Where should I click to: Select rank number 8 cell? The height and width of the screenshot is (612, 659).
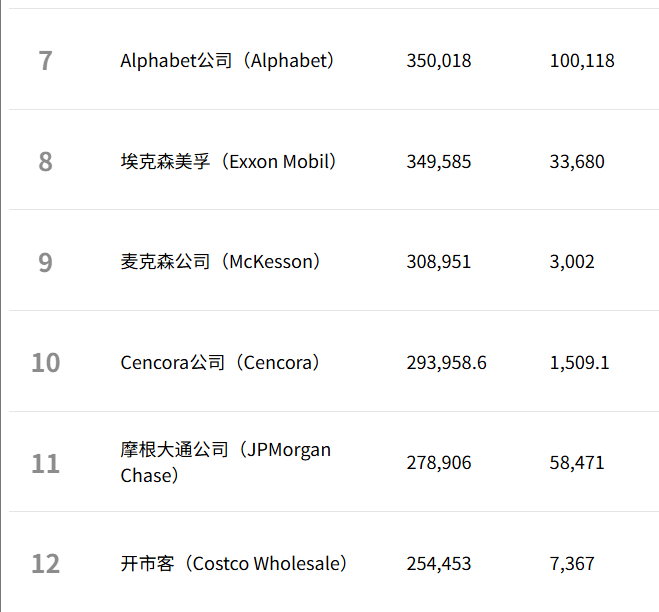pos(45,161)
